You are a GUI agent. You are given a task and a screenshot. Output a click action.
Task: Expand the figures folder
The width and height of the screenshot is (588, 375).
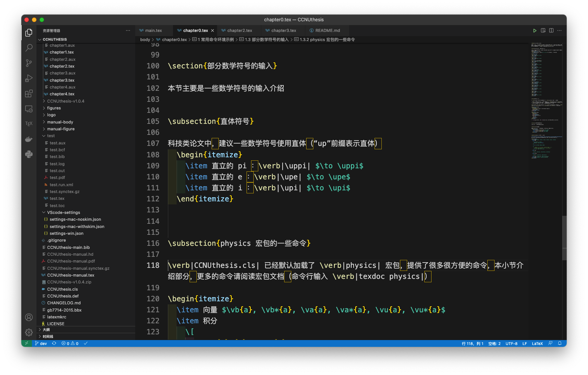(x=54, y=108)
